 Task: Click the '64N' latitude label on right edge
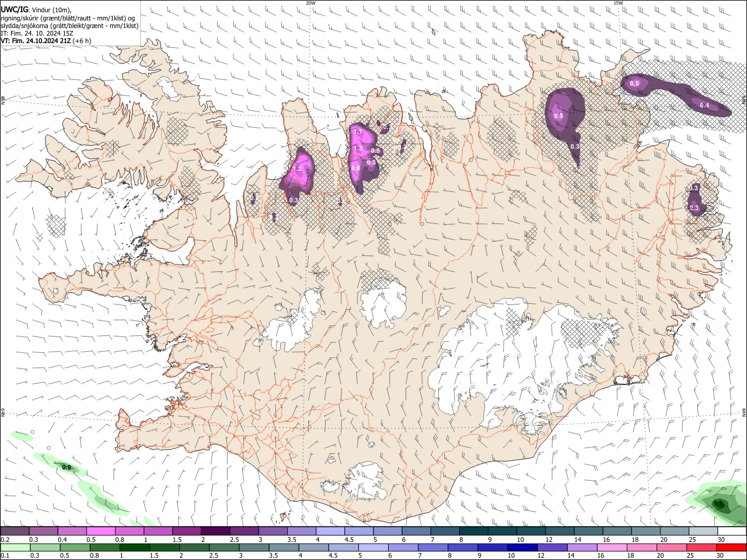(744, 411)
